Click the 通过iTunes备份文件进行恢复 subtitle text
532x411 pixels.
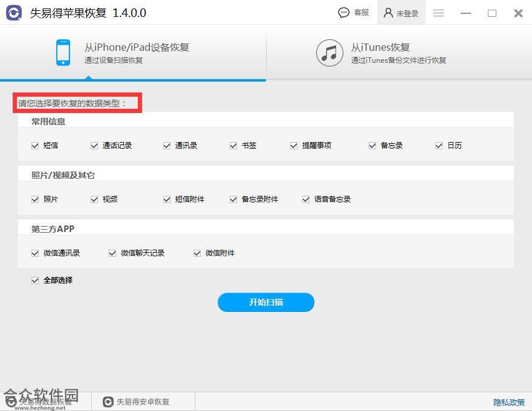[398, 60]
